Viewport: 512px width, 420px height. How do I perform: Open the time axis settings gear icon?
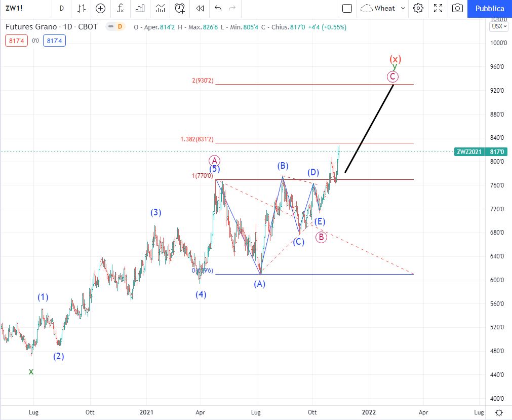(499, 412)
